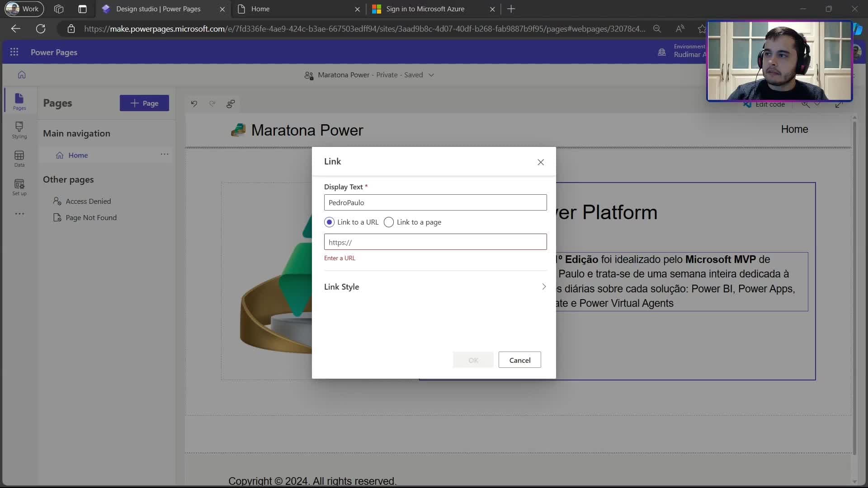Click the https:// URL input field
Screen dimensions: 868x488
pyautogui.click(x=435, y=242)
